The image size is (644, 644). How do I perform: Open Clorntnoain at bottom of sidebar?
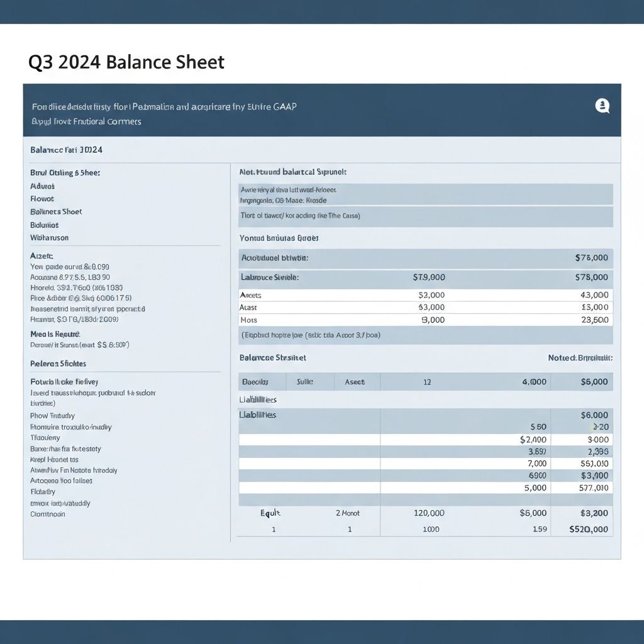pos(48,514)
